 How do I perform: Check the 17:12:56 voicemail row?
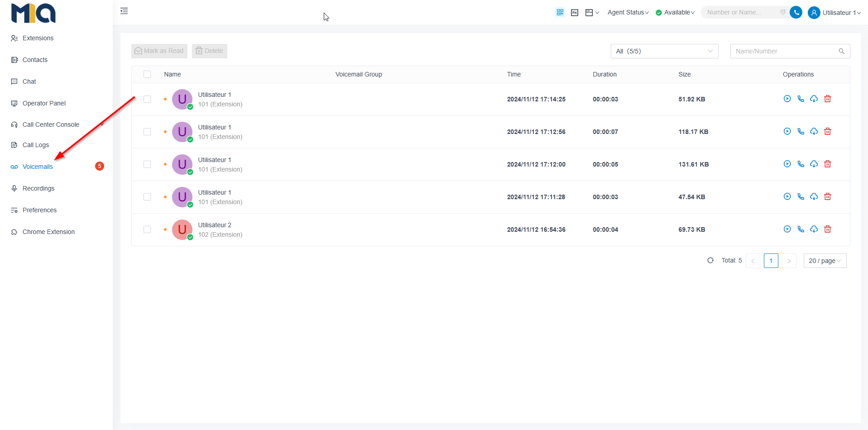pyautogui.click(x=147, y=132)
